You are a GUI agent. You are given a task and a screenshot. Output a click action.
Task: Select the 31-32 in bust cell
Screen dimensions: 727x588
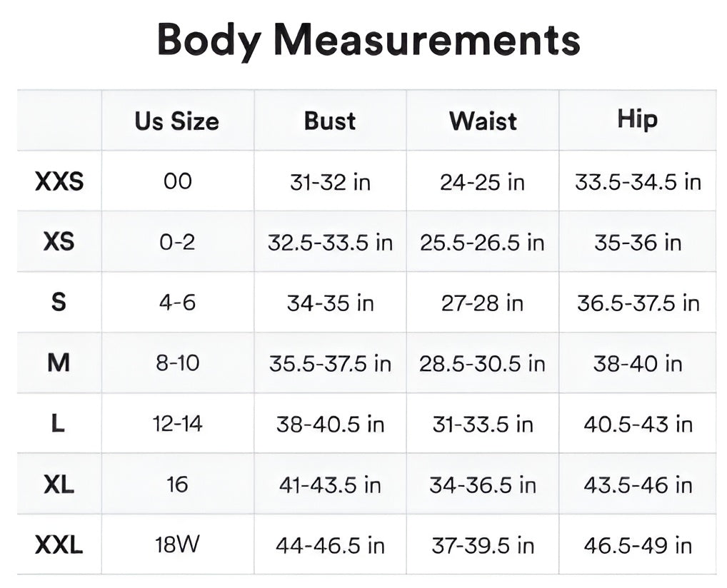pos(330,182)
